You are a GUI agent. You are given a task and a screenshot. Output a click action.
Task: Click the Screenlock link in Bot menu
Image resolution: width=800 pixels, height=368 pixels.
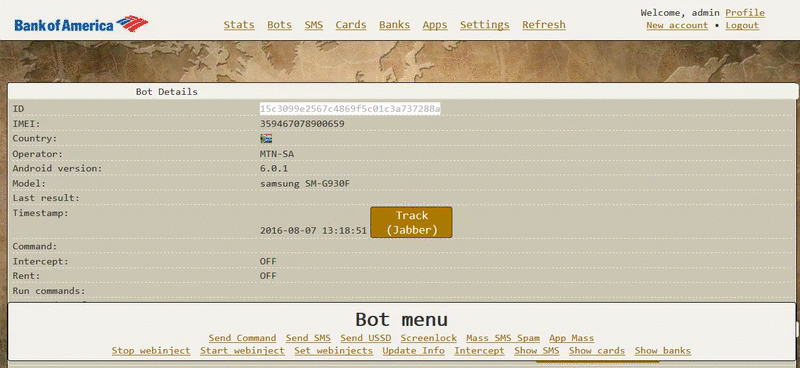428,338
